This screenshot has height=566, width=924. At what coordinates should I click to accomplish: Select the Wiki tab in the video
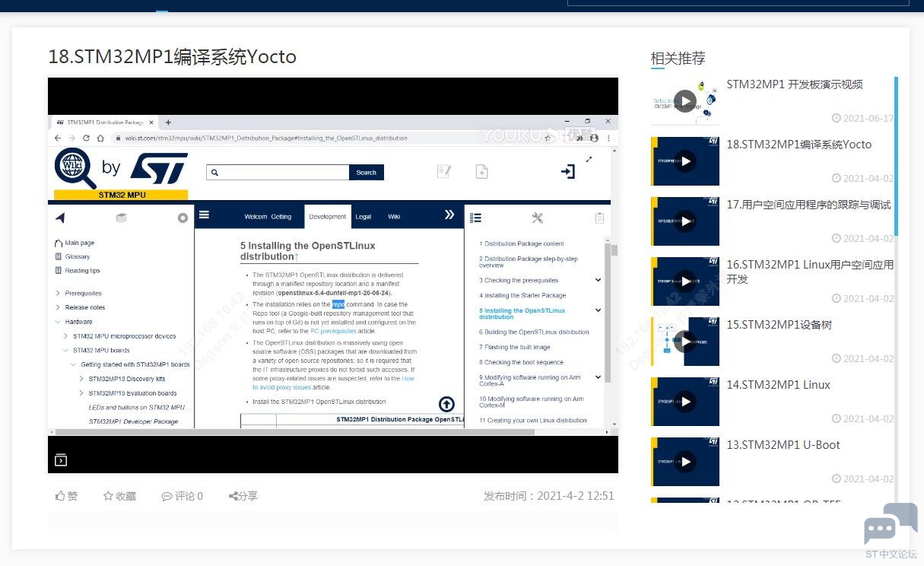394,217
